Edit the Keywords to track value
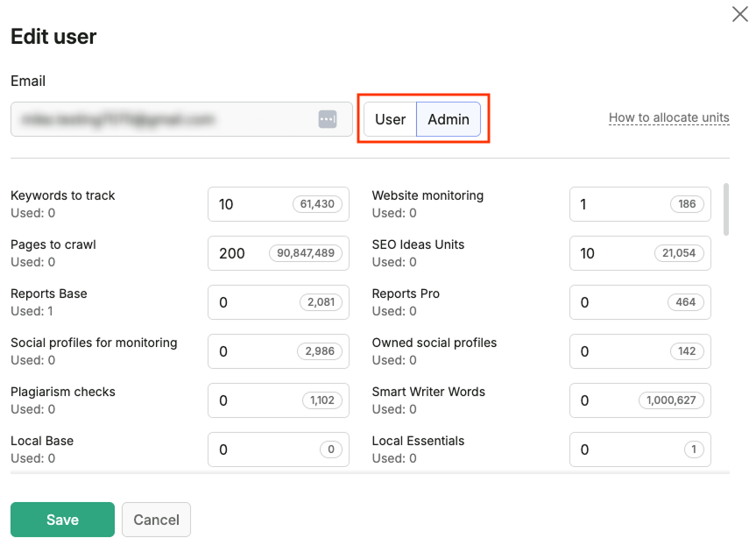756x545 pixels. (279, 204)
